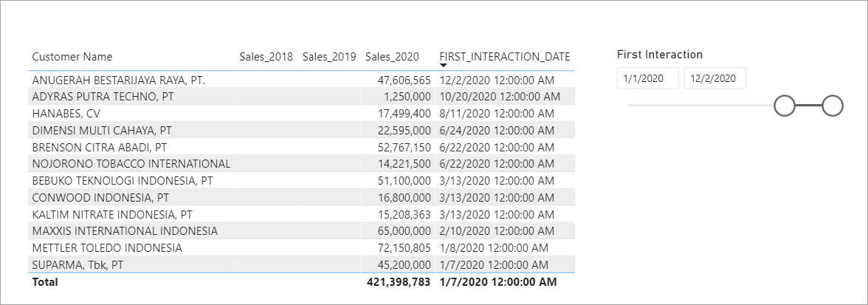
Task: Click the end date field 12/2/2020
Action: (714, 78)
